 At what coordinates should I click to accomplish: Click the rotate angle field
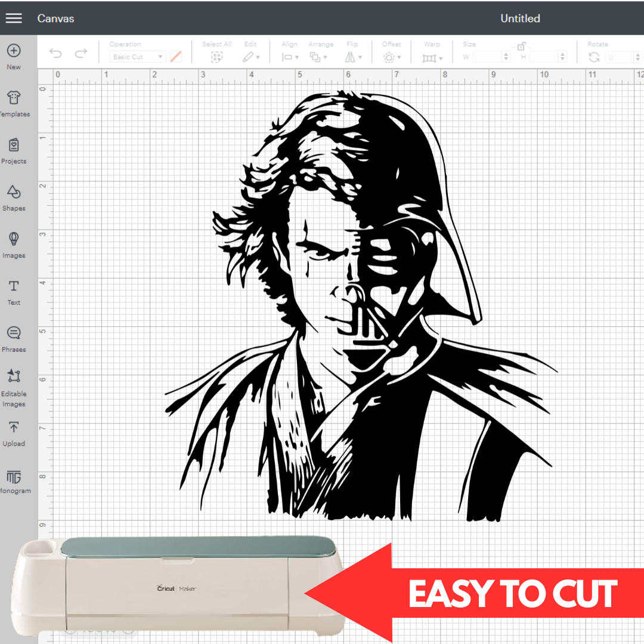pyautogui.click(x=620, y=57)
